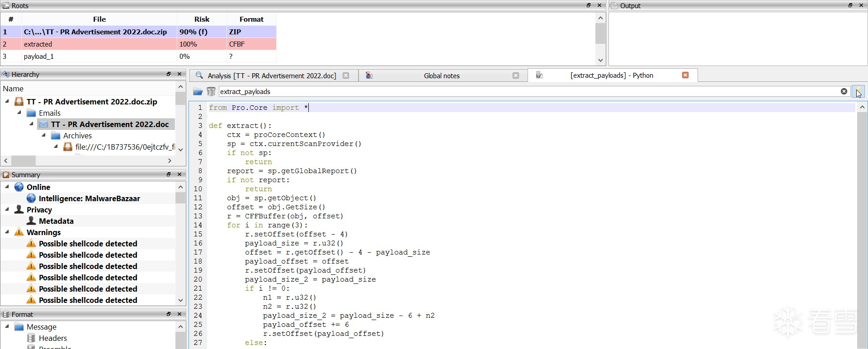Collapse the TT - PR Advertisement 2022.doc.zip node
Image resolution: width=868 pixels, height=349 pixels.
click(7, 101)
